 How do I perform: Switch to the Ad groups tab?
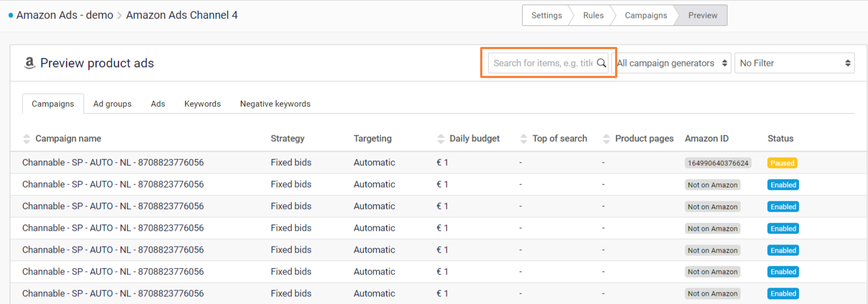[113, 104]
